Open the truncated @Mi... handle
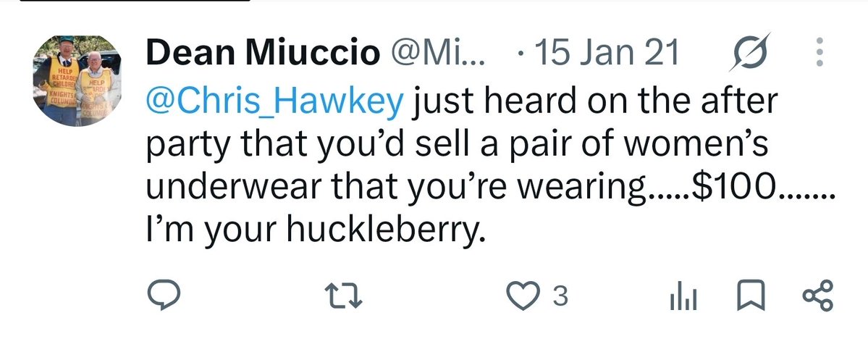 [x=438, y=53]
